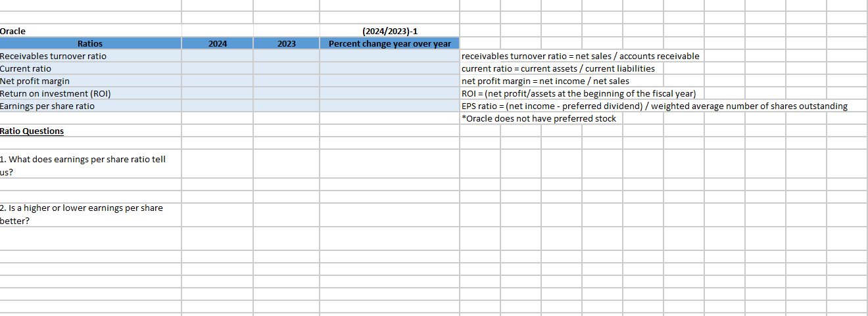Viewport: 868px width, 316px height.
Task: Select the ROI formula definition note
Action: 579,93
